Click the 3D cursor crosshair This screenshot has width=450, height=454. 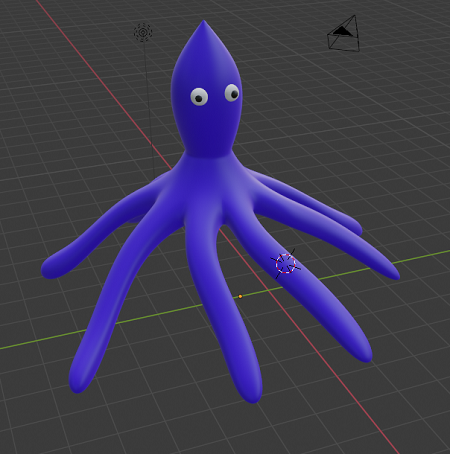click(x=286, y=263)
